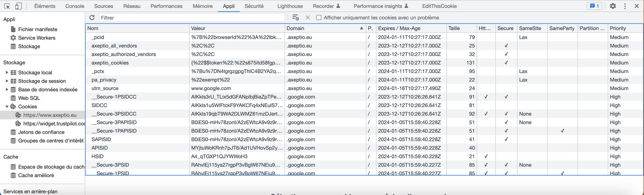Open Fichier manifeste in sidebar
This screenshot has width=644, height=195.
[x=38, y=29]
